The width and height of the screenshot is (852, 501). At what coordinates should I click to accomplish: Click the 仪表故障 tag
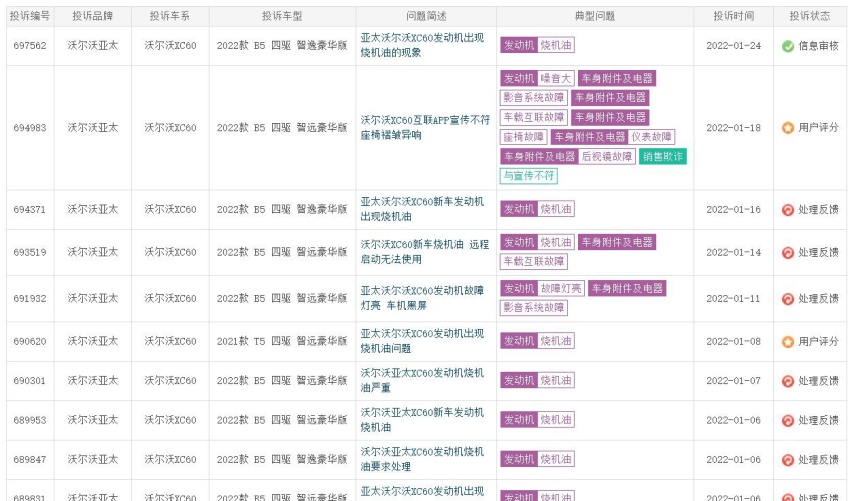(x=651, y=136)
